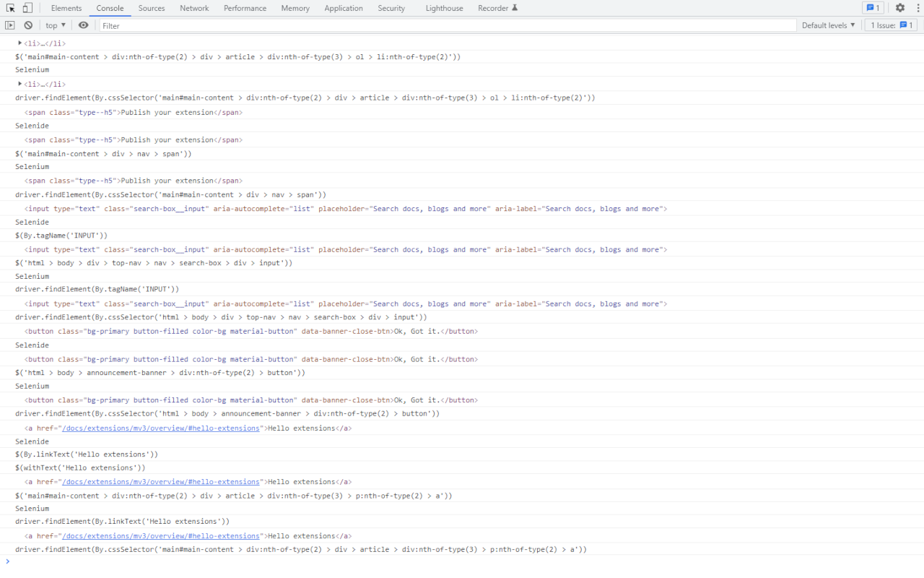The image size is (924, 578).
Task: Click final driver.findElement 'p:nth-of-type(2) > a' line
Action: click(x=301, y=549)
